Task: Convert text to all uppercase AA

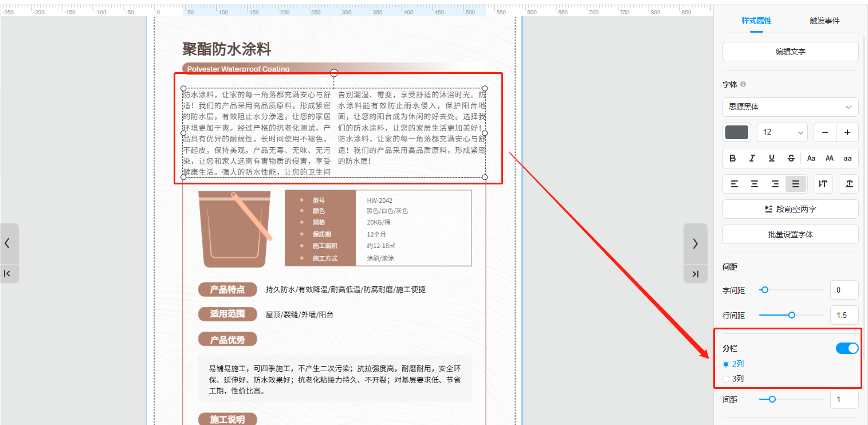Action: click(829, 158)
